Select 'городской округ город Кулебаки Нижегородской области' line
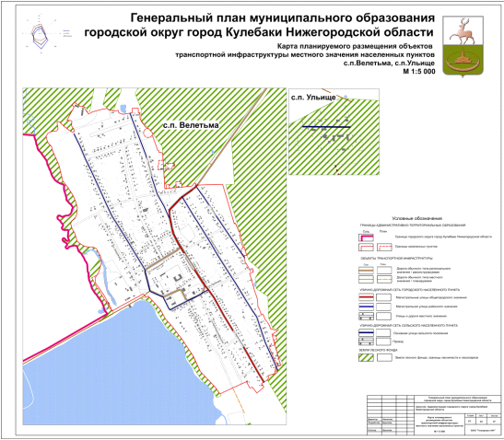This screenshot has height=440, width=504. (259, 32)
